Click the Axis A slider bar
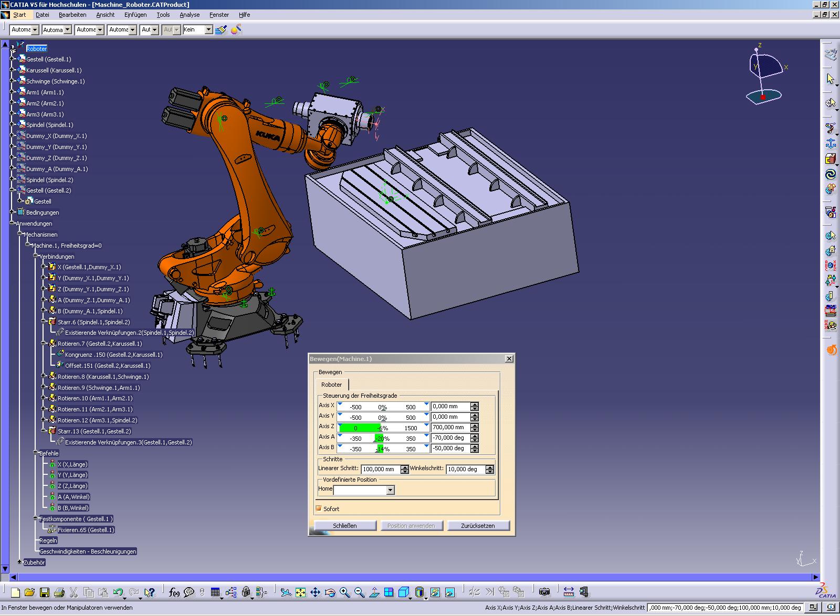Screen dimensions: 840x616 pos(383,438)
